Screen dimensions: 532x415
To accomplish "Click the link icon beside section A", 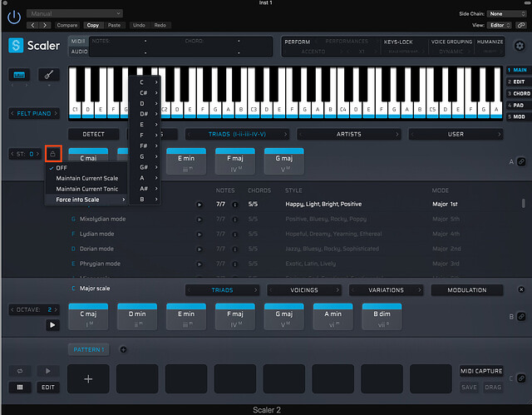I will click(521, 161).
